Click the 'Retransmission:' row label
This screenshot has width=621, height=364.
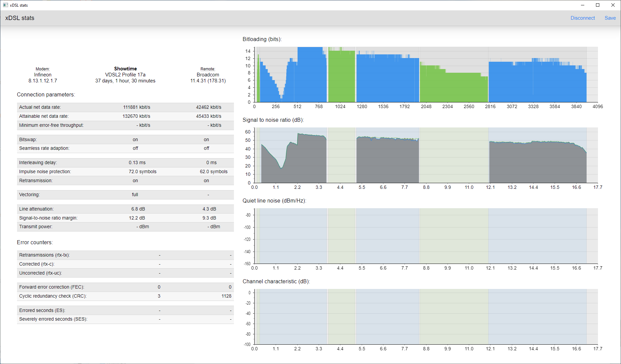click(x=36, y=180)
